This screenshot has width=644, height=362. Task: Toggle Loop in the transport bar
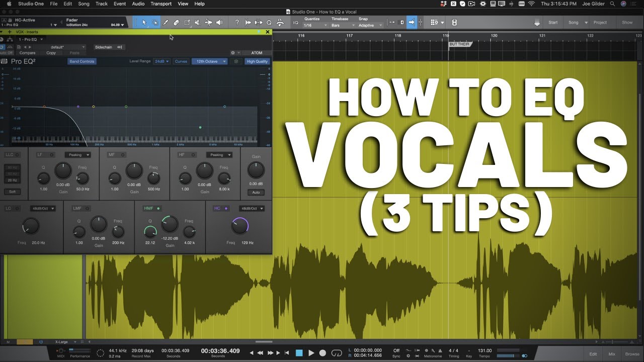click(337, 353)
